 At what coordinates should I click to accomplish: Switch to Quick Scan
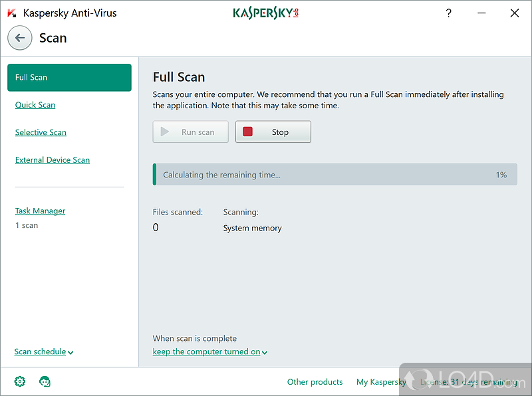(35, 105)
